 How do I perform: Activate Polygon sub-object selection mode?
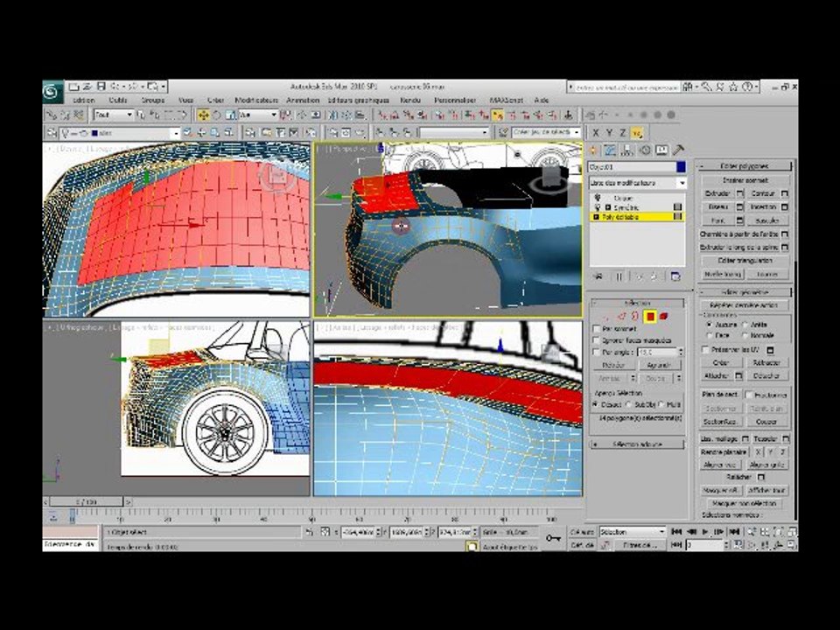(650, 317)
